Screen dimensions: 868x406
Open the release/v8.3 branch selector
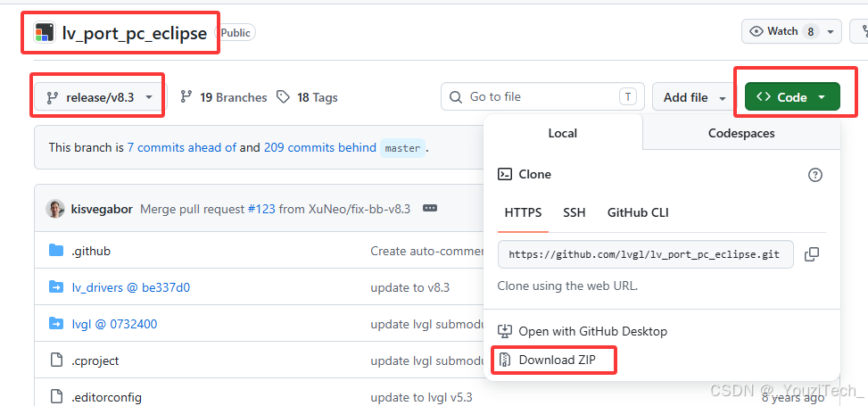pyautogui.click(x=100, y=97)
